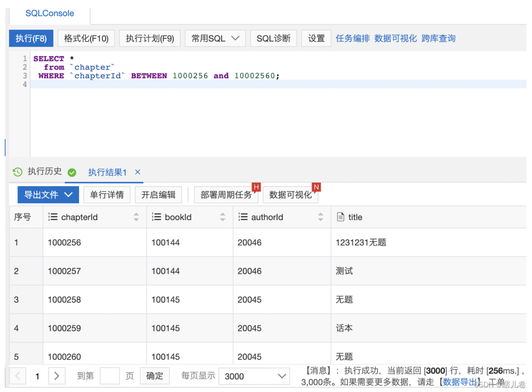Click the H badge on 部署周期任务
532x392 pixels.
coord(256,187)
